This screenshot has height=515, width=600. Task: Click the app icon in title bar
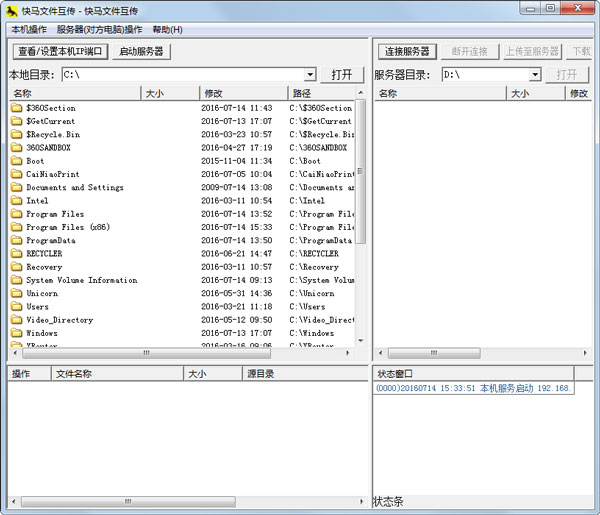point(12,10)
